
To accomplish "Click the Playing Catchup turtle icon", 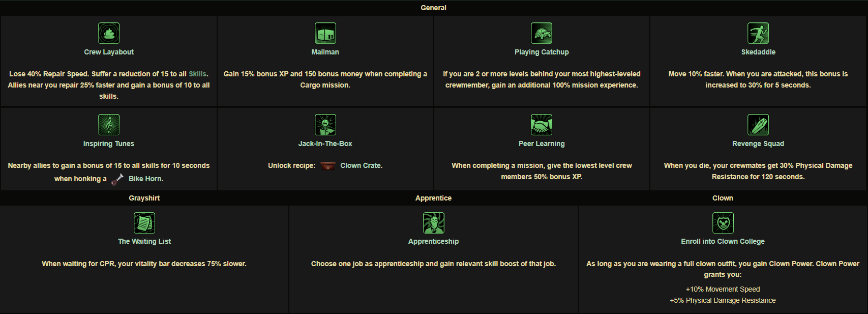I will [542, 33].
